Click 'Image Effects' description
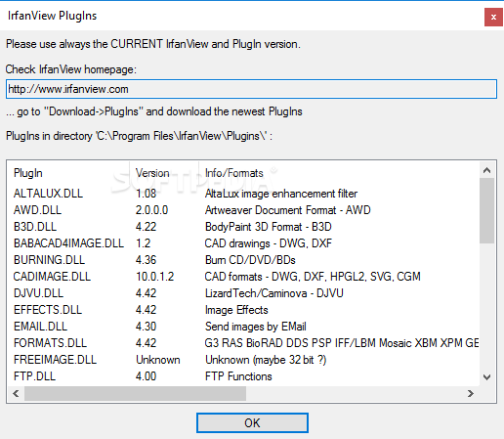 pyautogui.click(x=236, y=310)
